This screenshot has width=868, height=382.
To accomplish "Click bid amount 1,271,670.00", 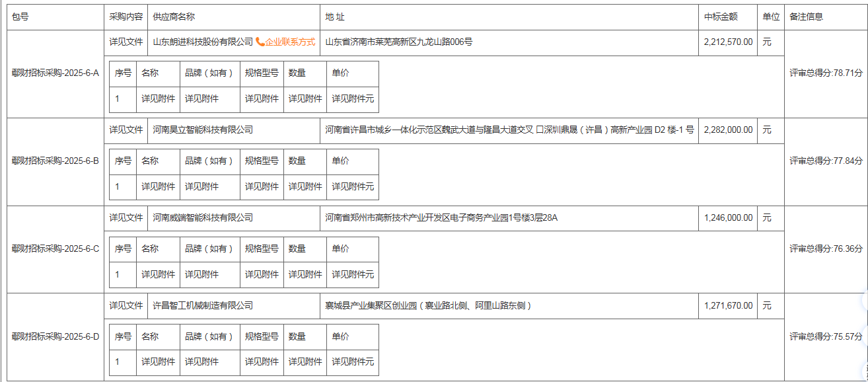I will pos(728,305).
